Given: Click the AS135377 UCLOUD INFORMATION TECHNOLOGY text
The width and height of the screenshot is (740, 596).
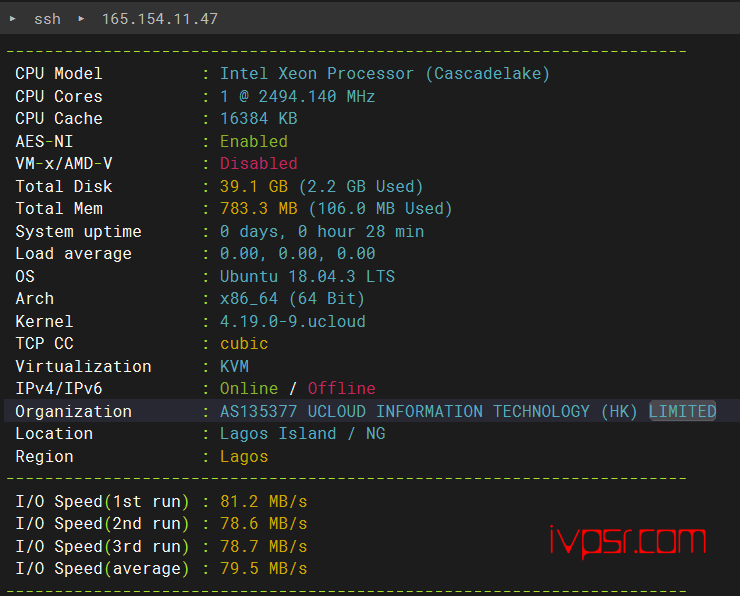Looking at the screenshot, I should pos(404,411).
